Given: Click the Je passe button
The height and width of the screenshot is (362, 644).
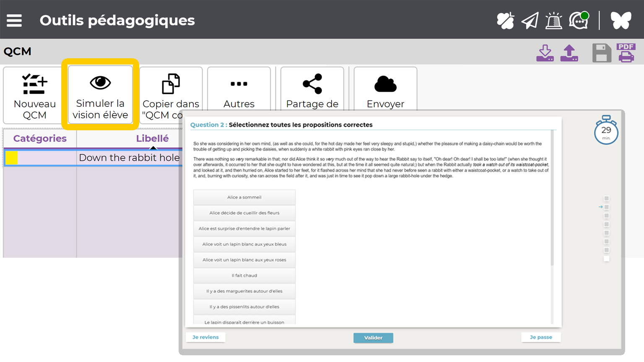Looking at the screenshot, I should (x=541, y=337).
